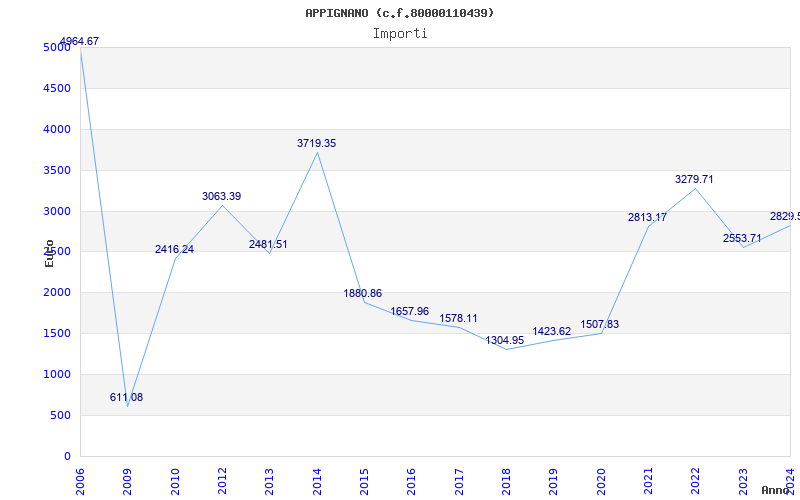This screenshot has width=800, height=500.
Task: Click the APPIGNANO chart title
Action: (x=399, y=13)
